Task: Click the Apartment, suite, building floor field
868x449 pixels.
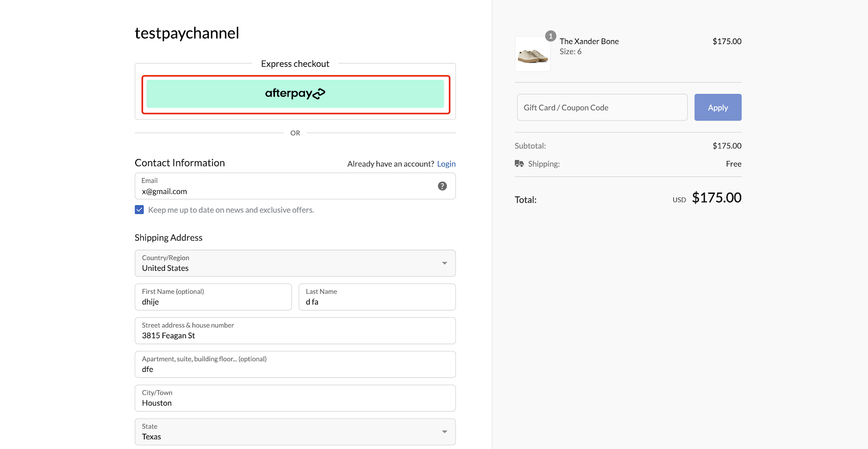Action: coord(295,364)
